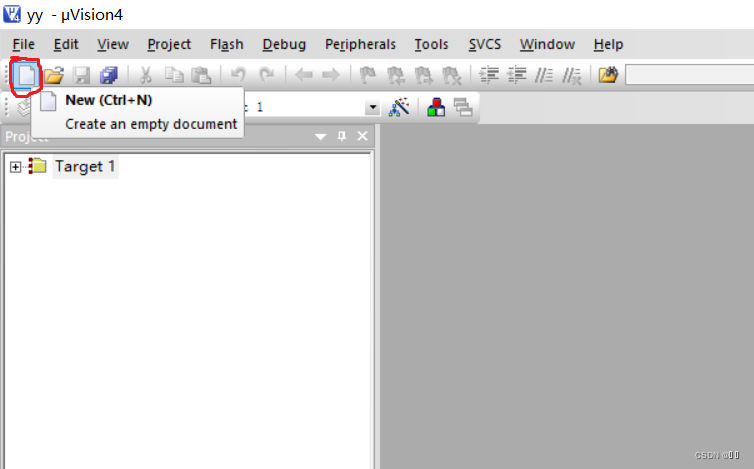This screenshot has height=469, width=754.
Task: Open File Extensions, Books and Environment icon
Action: pyautogui.click(x=436, y=107)
